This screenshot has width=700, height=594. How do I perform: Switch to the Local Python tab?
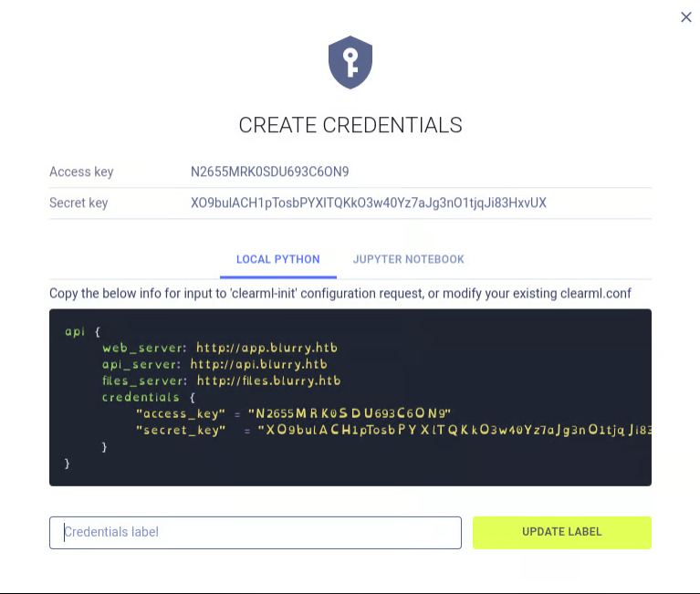click(278, 259)
